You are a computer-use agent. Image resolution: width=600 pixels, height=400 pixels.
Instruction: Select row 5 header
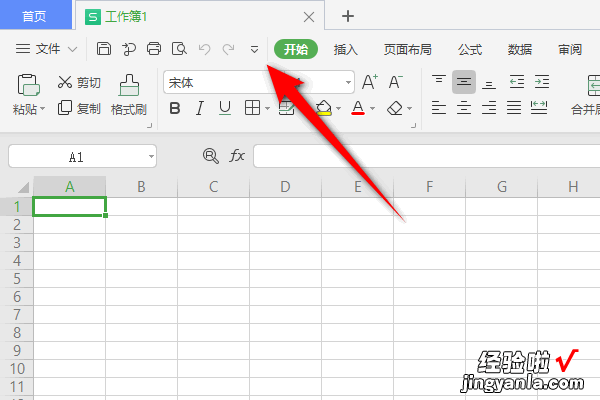[x=17, y=279]
